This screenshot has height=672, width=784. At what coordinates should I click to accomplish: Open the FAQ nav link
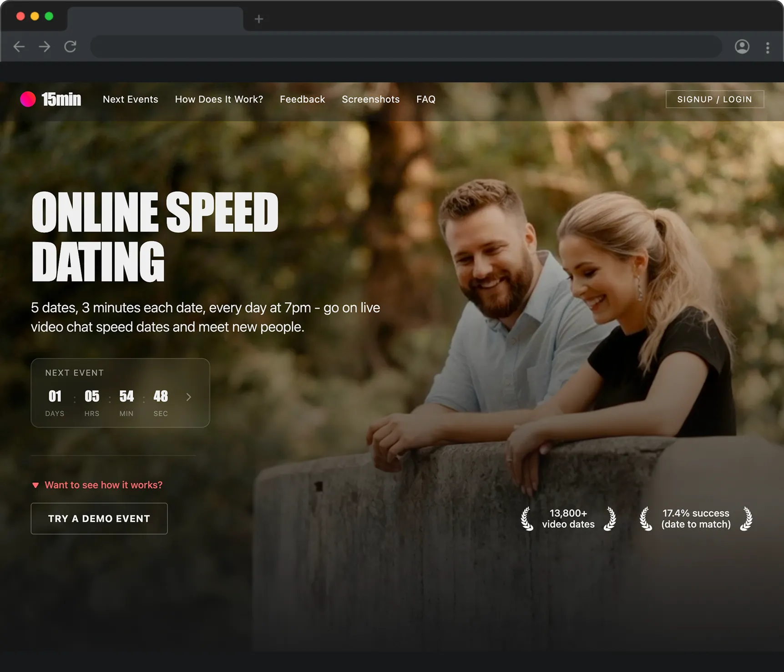(x=426, y=99)
